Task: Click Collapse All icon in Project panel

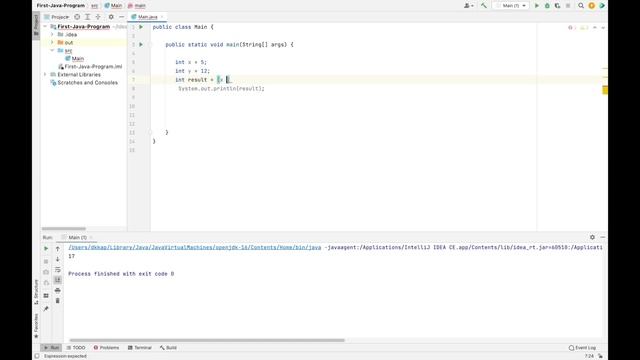Action: pos(98,17)
